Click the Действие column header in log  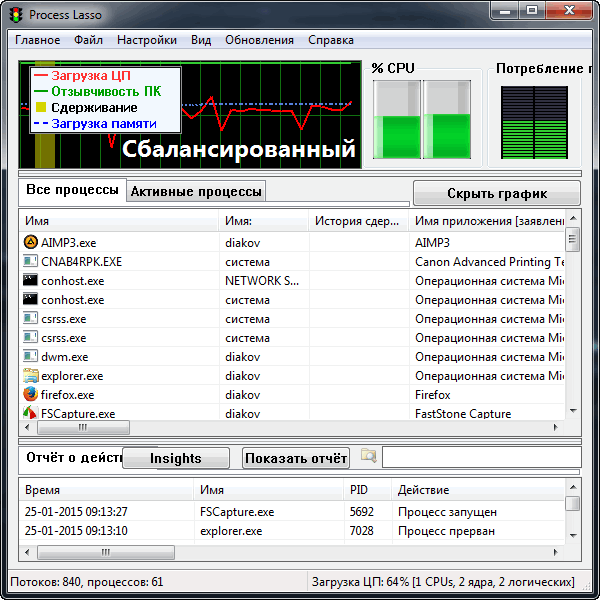click(478, 490)
